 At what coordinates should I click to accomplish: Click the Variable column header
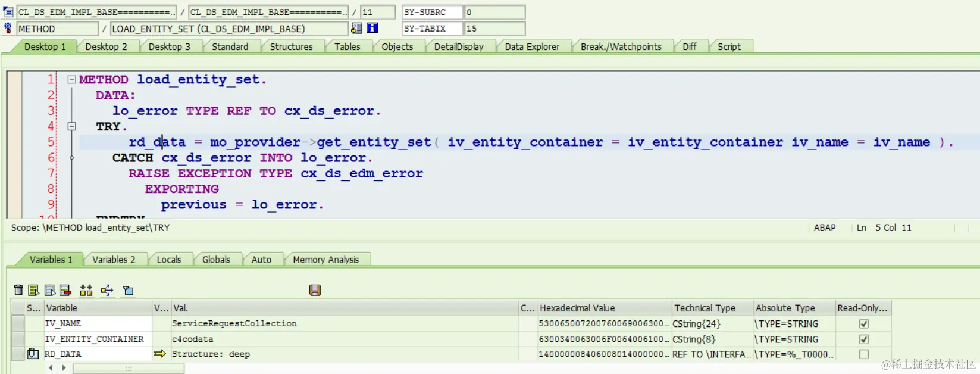click(98, 308)
